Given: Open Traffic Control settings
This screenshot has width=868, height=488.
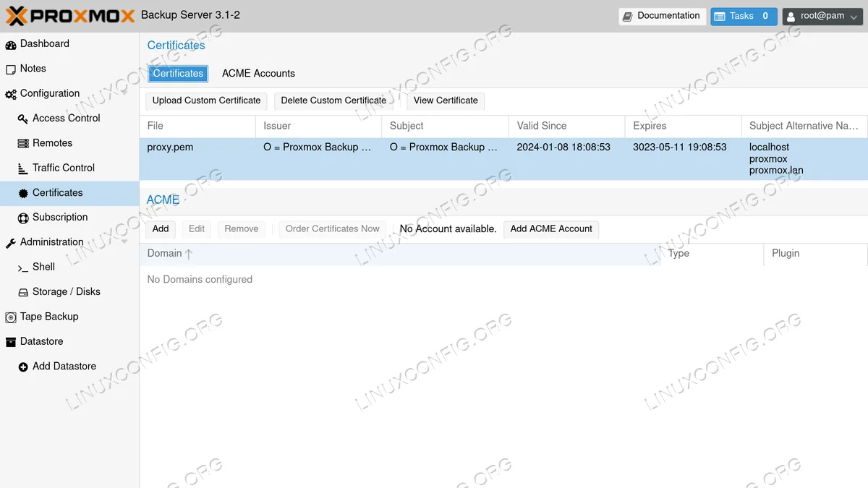Looking at the screenshot, I should [x=64, y=168].
